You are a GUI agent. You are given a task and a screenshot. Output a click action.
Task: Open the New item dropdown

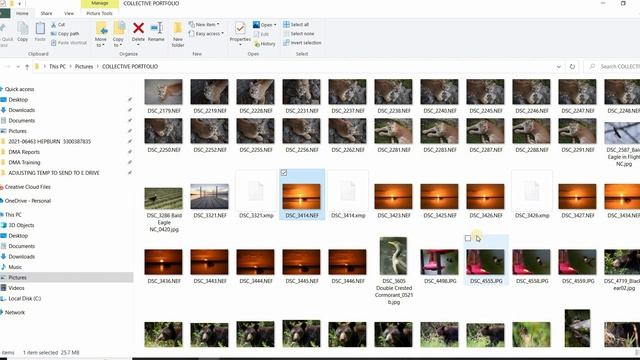204,24
